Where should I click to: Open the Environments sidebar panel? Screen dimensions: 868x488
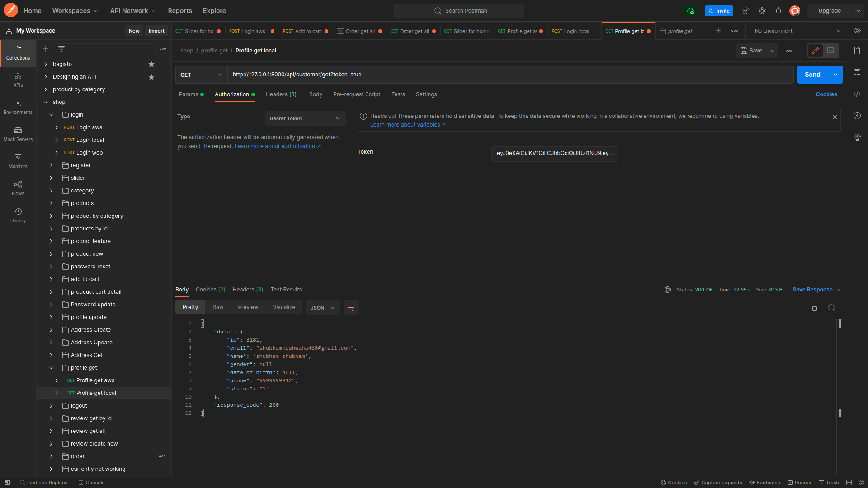[x=18, y=107]
